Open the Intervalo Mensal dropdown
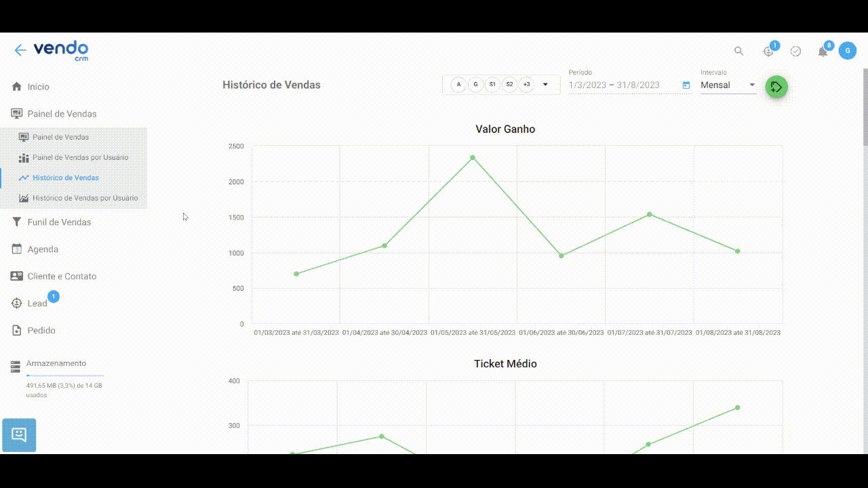This screenshot has width=868, height=488. click(x=728, y=85)
